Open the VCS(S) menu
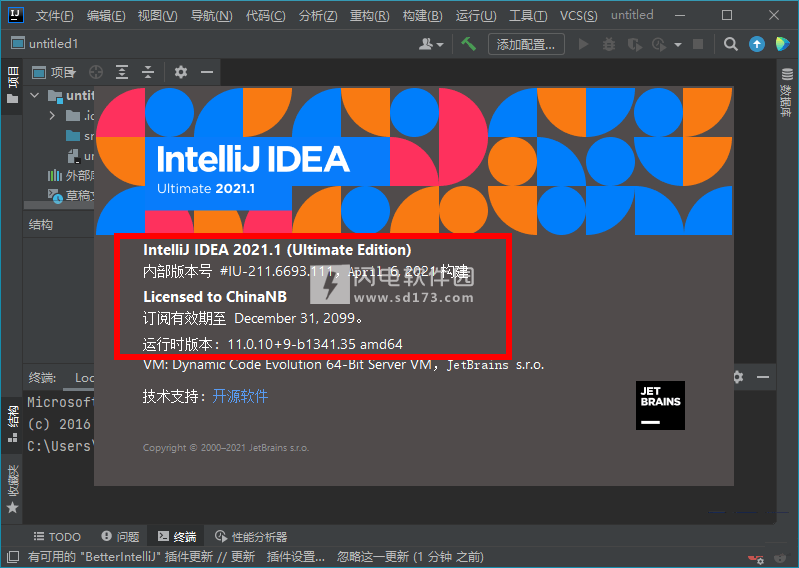 578,16
